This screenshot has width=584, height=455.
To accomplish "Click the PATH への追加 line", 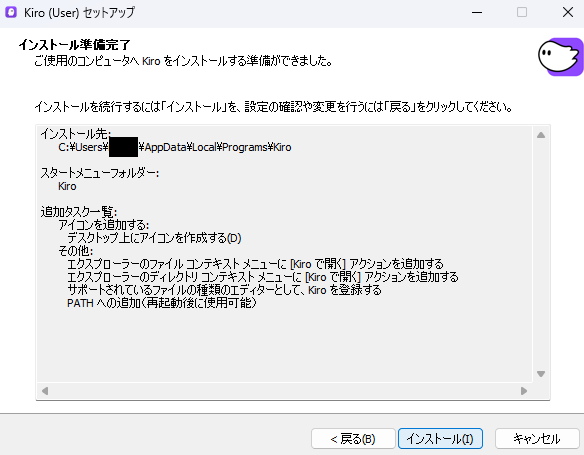I will click(x=162, y=303).
